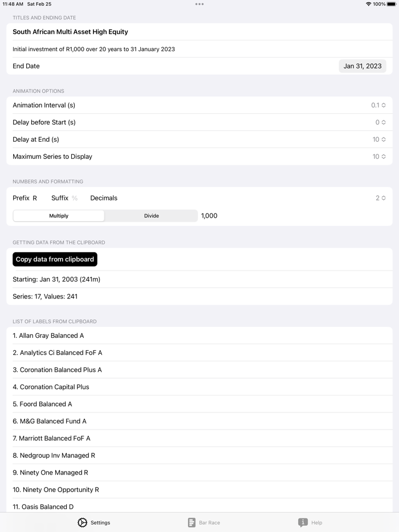Open the Jan 31, 2023 date picker

tap(363, 66)
